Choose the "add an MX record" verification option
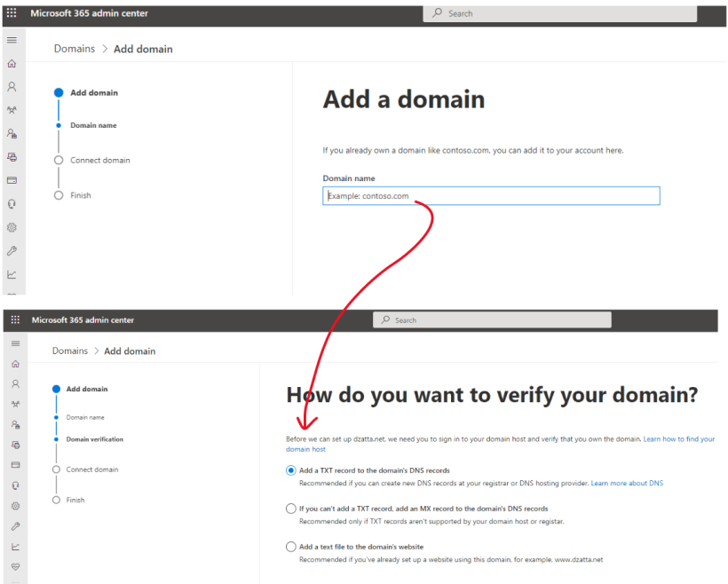 click(290, 509)
